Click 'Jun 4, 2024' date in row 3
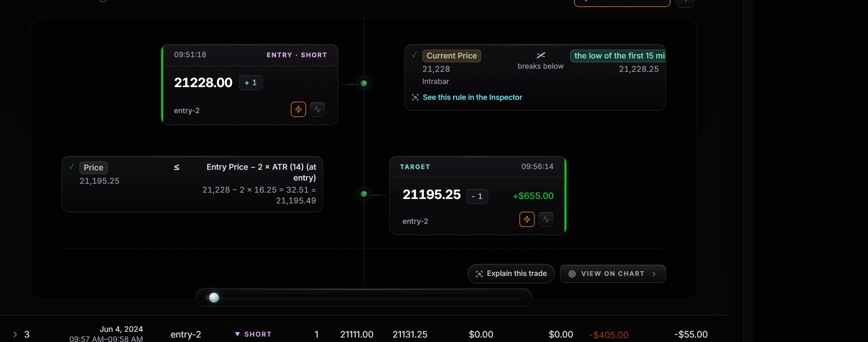The height and width of the screenshot is (342, 868). point(121,329)
